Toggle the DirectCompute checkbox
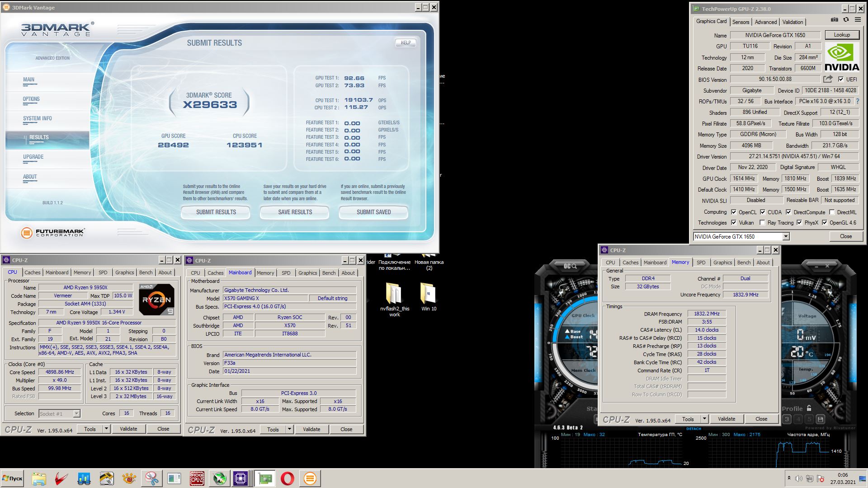Screen dimensions: 868x488 click(788, 212)
